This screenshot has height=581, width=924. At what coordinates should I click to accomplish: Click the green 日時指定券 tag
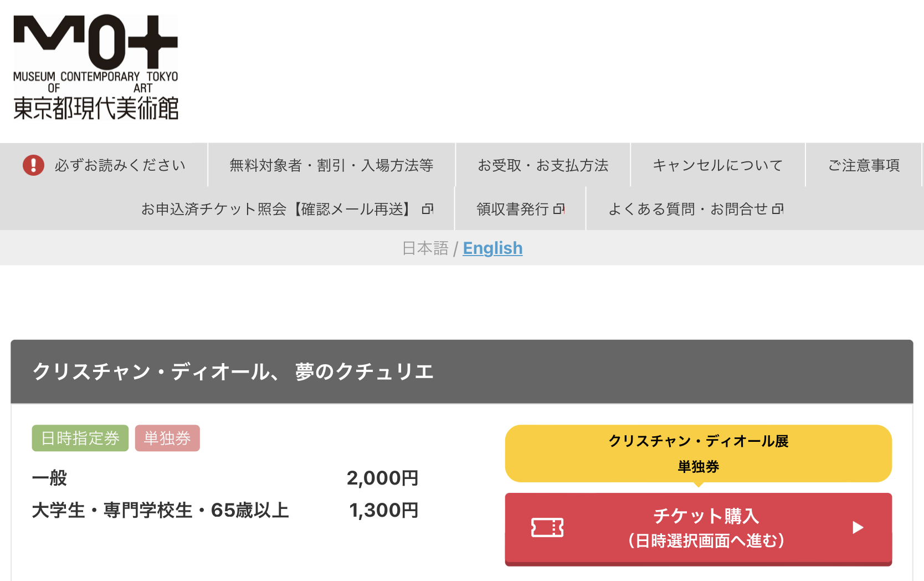point(80,438)
